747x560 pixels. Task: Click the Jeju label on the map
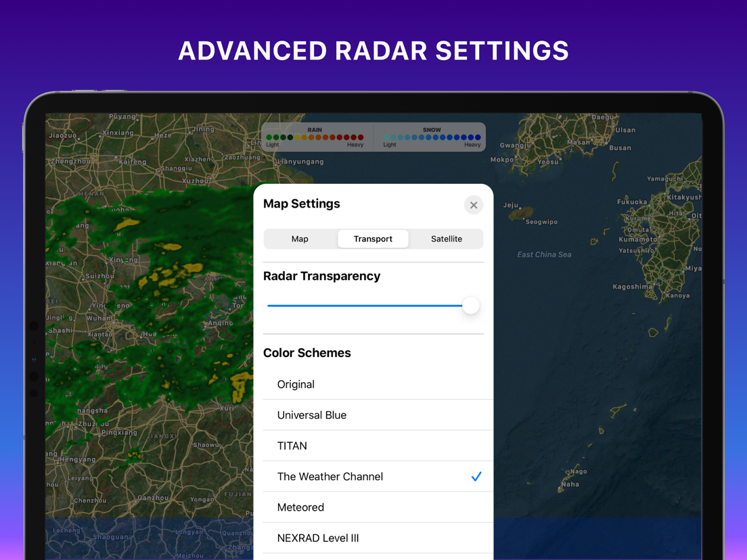[x=510, y=205]
